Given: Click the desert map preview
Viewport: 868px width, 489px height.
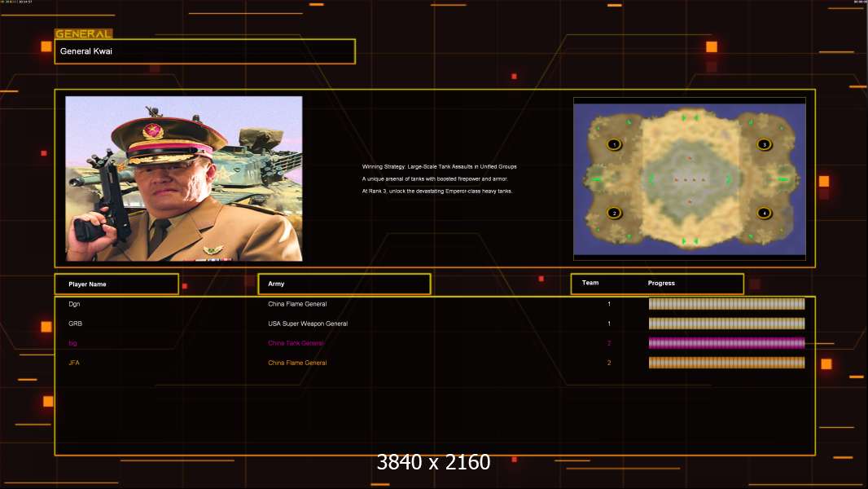Looking at the screenshot, I should [x=690, y=178].
